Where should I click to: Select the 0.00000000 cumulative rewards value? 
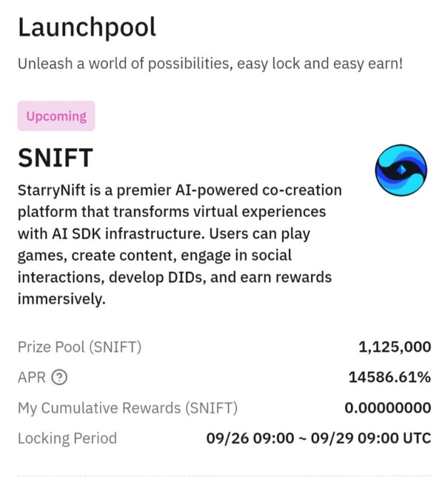(x=388, y=408)
